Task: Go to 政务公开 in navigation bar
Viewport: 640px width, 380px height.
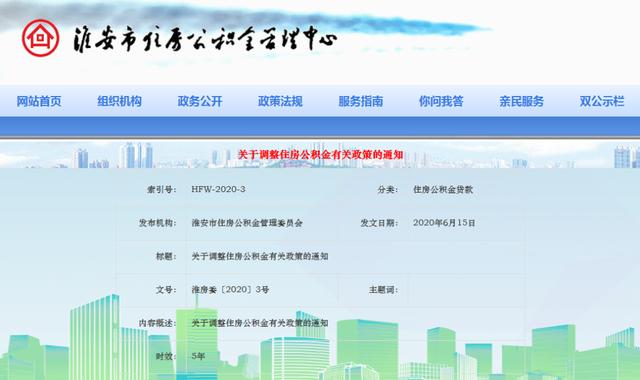Action: point(200,101)
